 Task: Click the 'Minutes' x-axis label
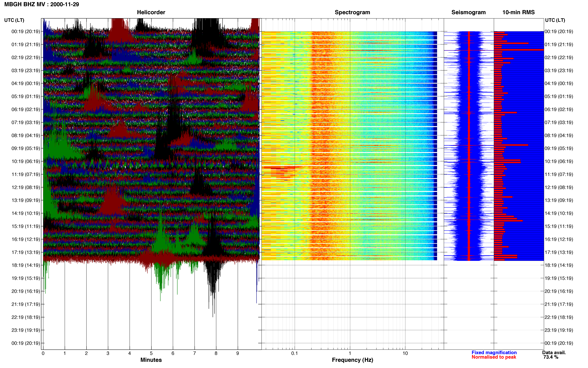coord(151,360)
